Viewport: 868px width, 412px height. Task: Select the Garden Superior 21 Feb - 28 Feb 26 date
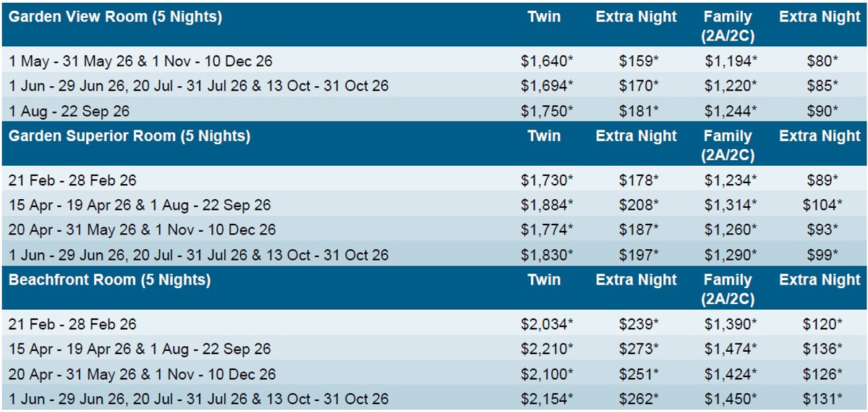click(x=72, y=180)
